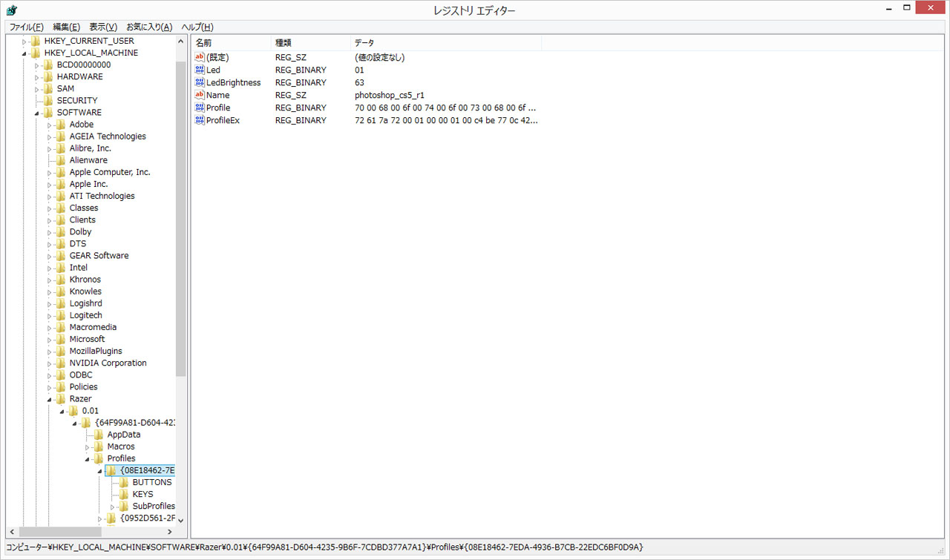
Task: Open the ファイル(F) menu
Action: [26, 27]
